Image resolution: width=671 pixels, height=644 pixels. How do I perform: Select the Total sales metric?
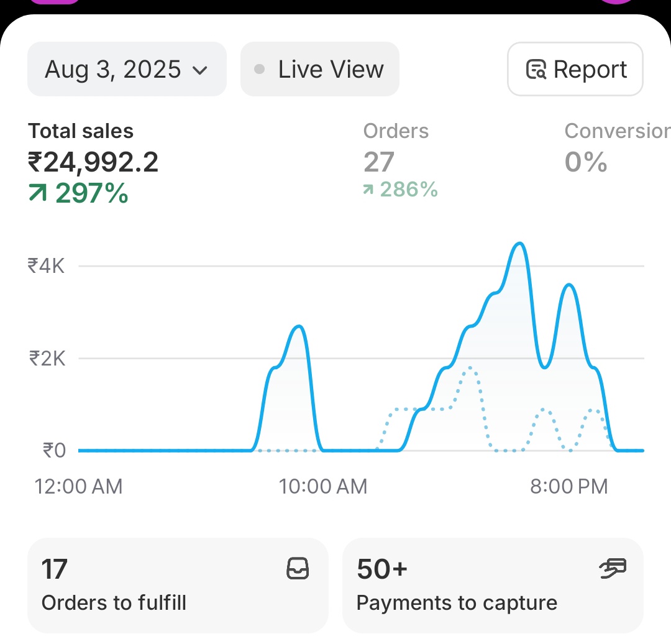click(x=81, y=131)
